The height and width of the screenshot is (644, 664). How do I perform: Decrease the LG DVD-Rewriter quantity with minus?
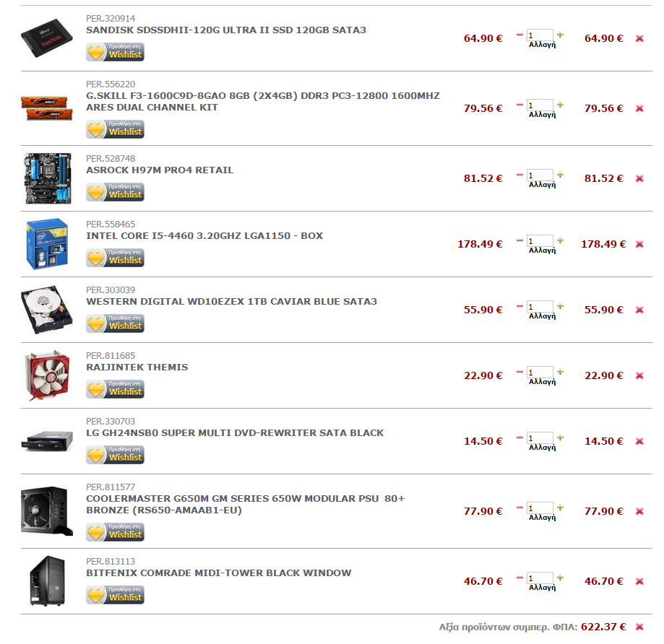coord(520,437)
